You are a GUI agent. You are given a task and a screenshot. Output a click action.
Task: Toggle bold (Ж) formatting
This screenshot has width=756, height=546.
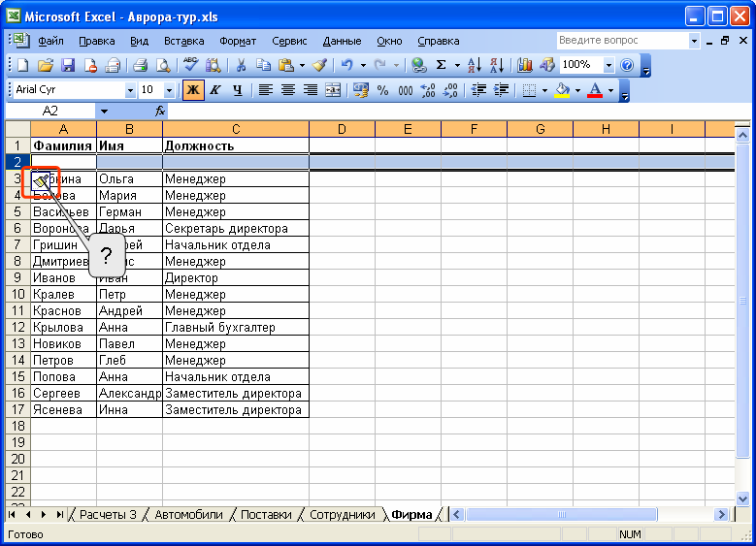click(193, 90)
